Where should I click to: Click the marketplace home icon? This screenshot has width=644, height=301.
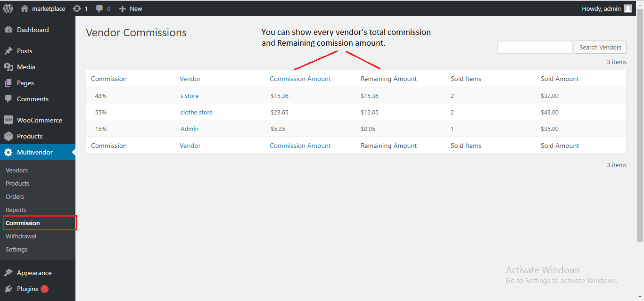pyautogui.click(x=25, y=8)
